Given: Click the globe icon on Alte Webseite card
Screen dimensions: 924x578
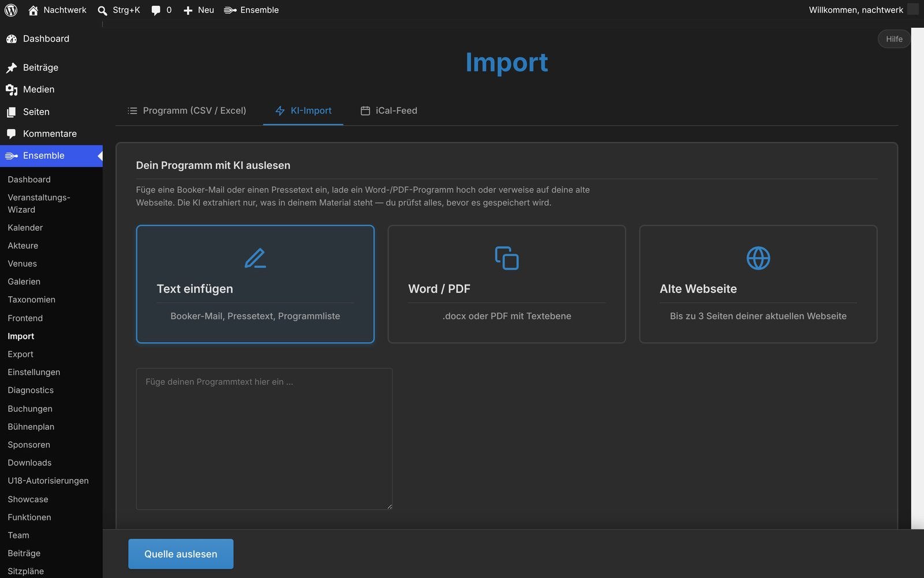Looking at the screenshot, I should [758, 258].
